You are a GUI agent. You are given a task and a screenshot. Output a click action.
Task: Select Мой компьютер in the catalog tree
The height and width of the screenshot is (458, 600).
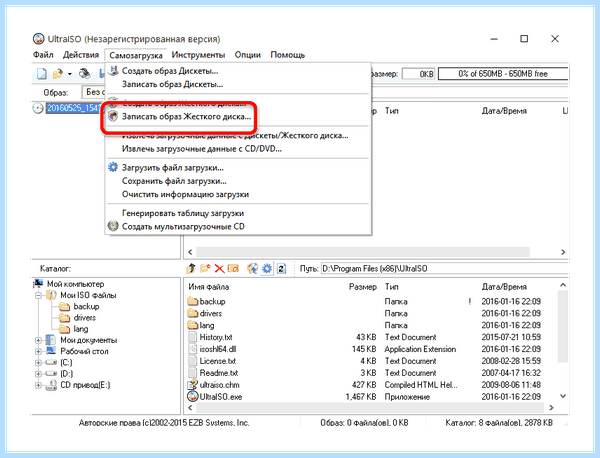pyautogui.click(x=75, y=284)
